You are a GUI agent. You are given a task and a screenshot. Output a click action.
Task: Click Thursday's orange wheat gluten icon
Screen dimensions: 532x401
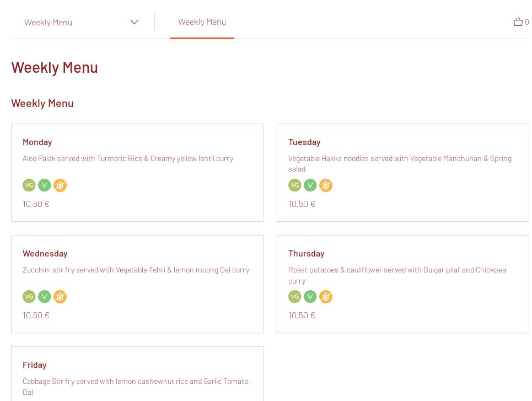point(326,297)
